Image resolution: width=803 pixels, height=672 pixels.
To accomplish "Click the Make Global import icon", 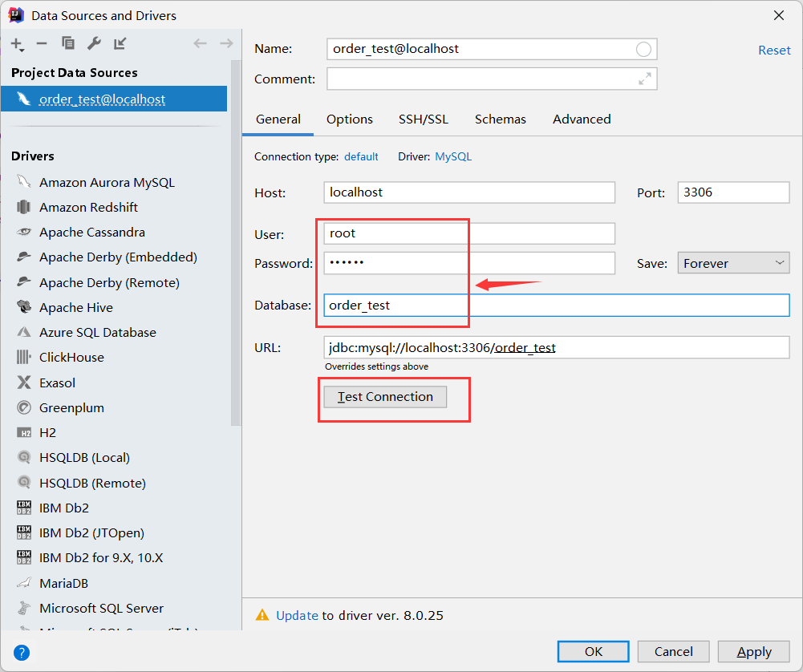I will [x=120, y=43].
